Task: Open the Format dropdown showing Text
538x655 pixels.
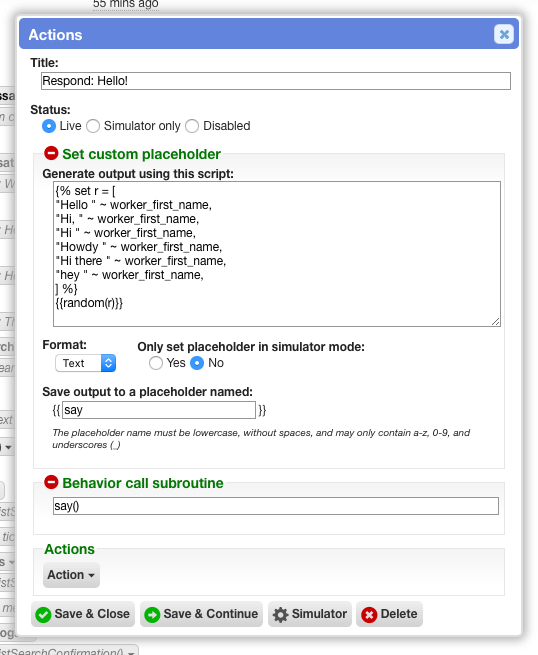Action: pyautogui.click(x=86, y=363)
